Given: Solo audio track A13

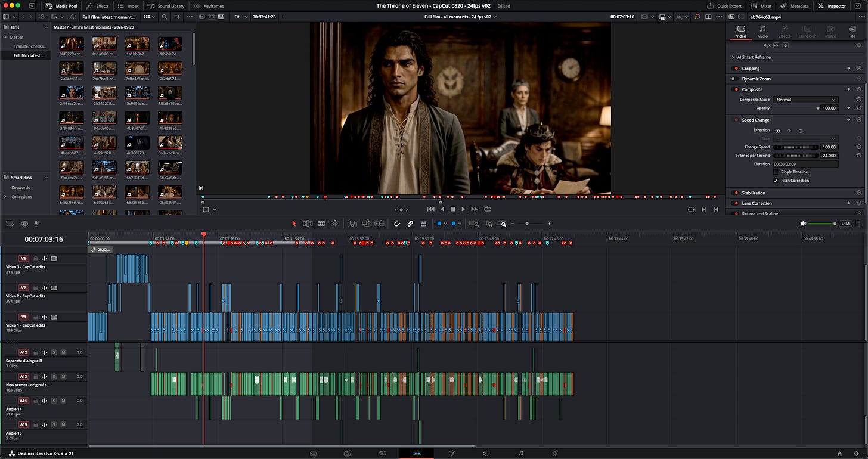Looking at the screenshot, I should 54,377.
